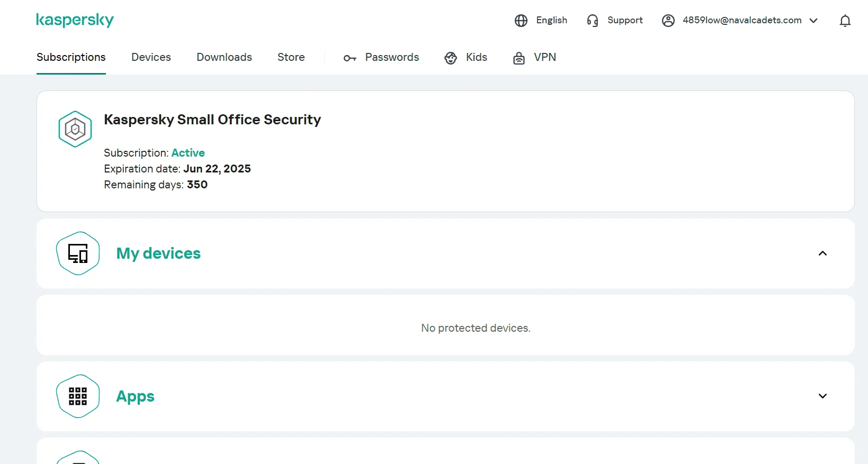Screen dimensions: 868x464
Task: Click the No protected devices message
Action: pos(476,328)
